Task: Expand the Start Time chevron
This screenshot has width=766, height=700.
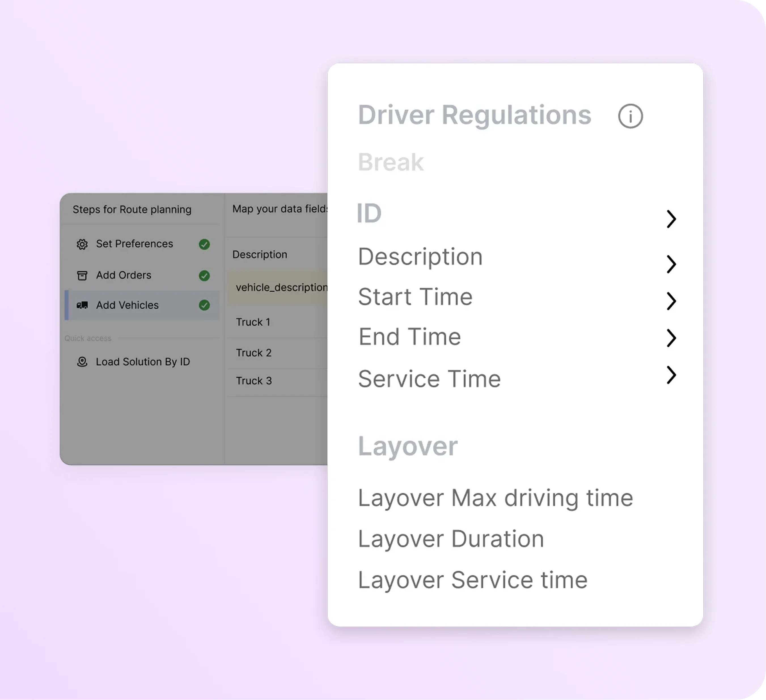Action: tap(671, 301)
